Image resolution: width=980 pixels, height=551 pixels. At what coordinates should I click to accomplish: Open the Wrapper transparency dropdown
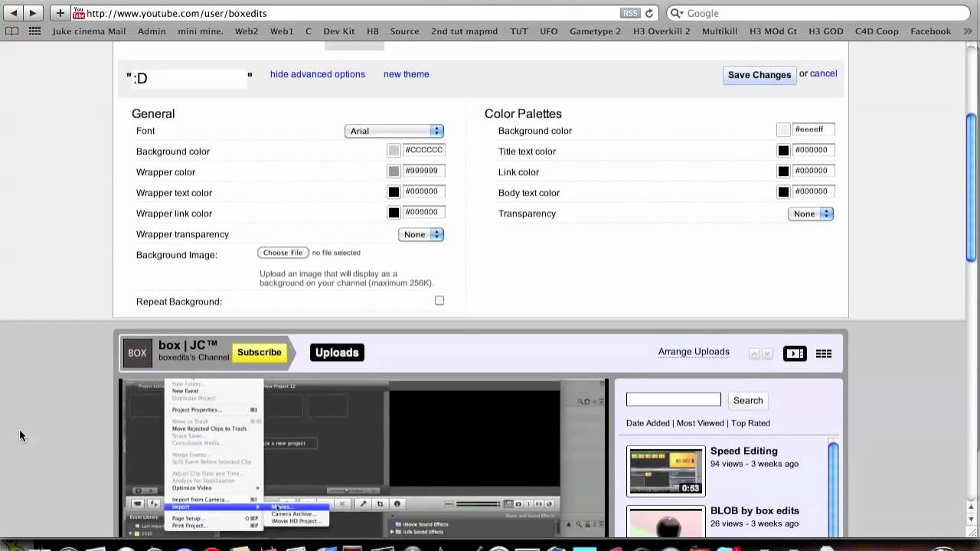[x=421, y=234]
